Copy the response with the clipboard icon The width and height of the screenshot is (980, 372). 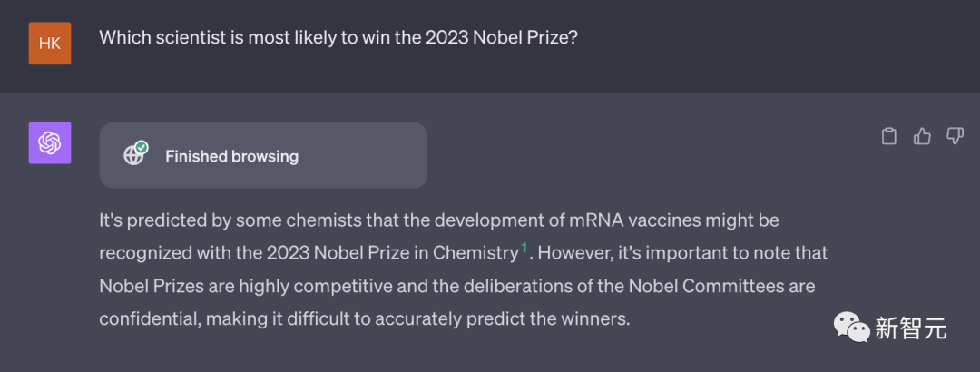coord(889,136)
